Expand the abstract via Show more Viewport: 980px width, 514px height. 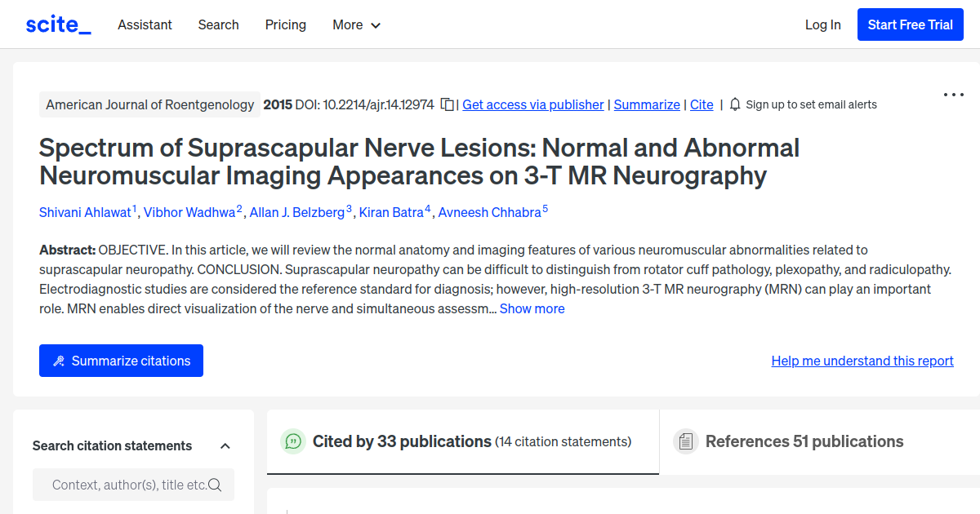pos(532,308)
